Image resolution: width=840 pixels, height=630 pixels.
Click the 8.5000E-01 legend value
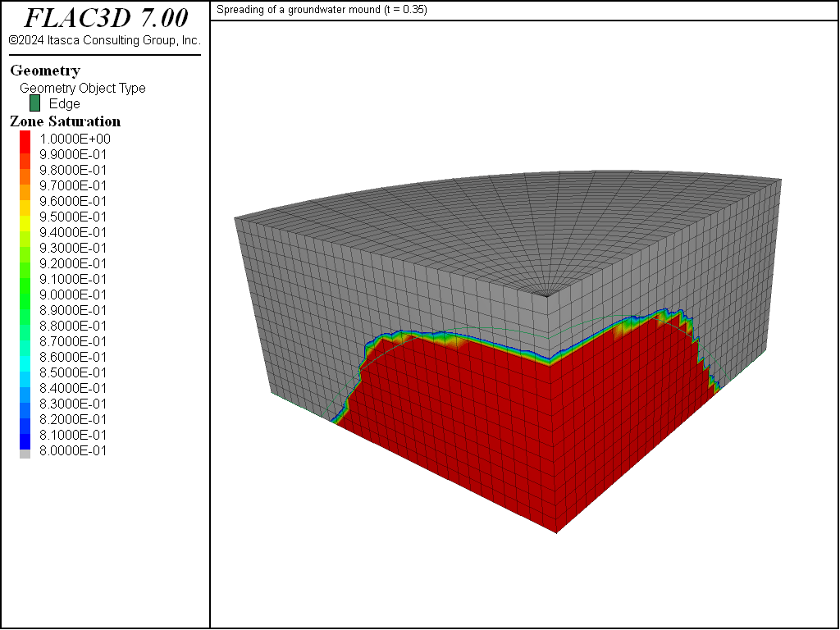coord(73,372)
